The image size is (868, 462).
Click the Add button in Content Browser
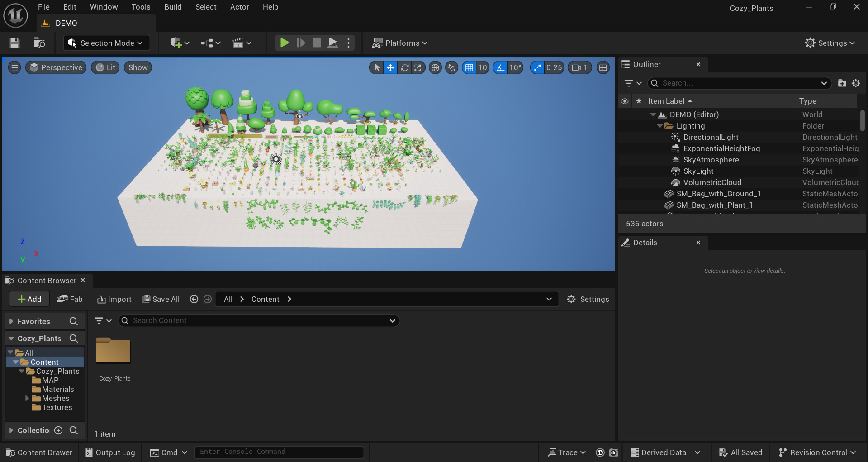click(29, 299)
